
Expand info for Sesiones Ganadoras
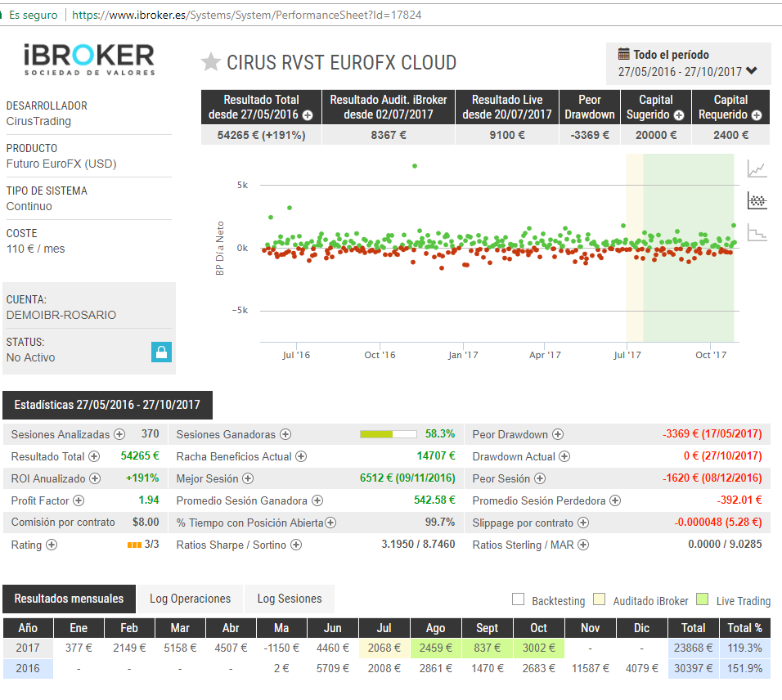(x=285, y=434)
